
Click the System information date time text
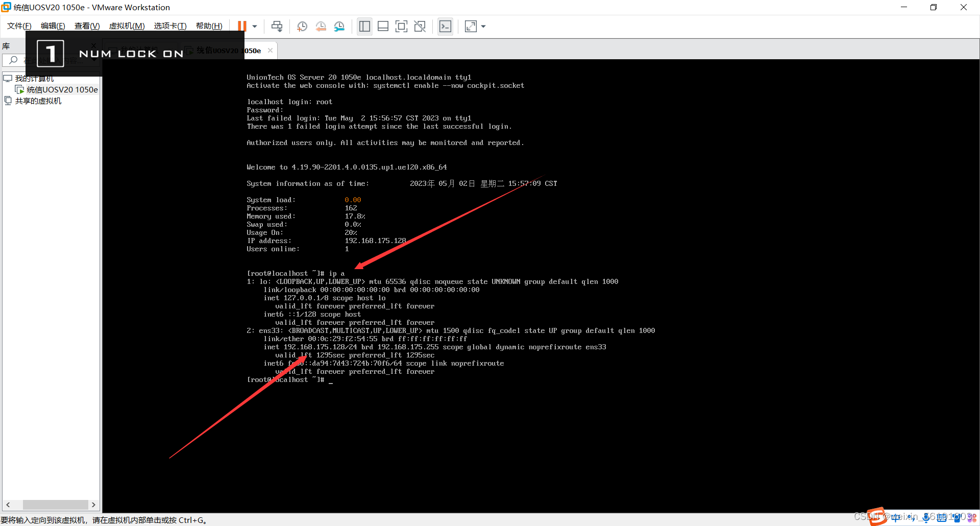[483, 183]
